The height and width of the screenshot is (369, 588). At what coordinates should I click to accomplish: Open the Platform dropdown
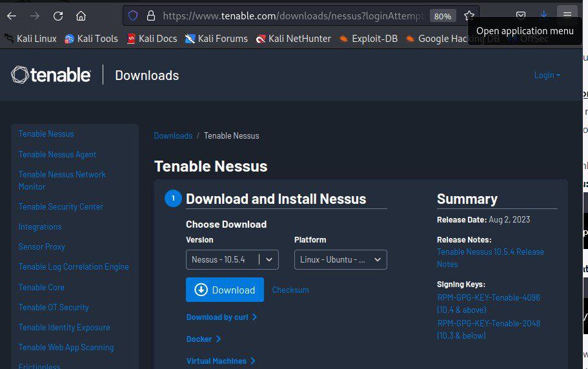click(x=340, y=259)
